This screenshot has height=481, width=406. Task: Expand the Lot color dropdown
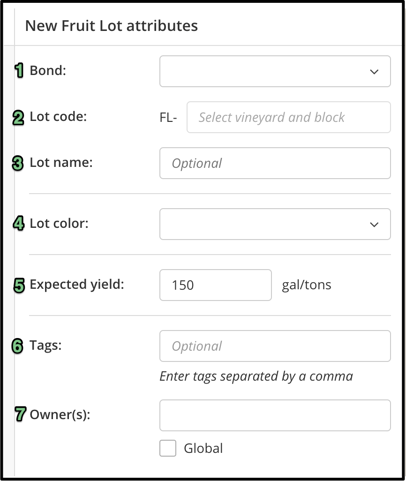click(275, 224)
